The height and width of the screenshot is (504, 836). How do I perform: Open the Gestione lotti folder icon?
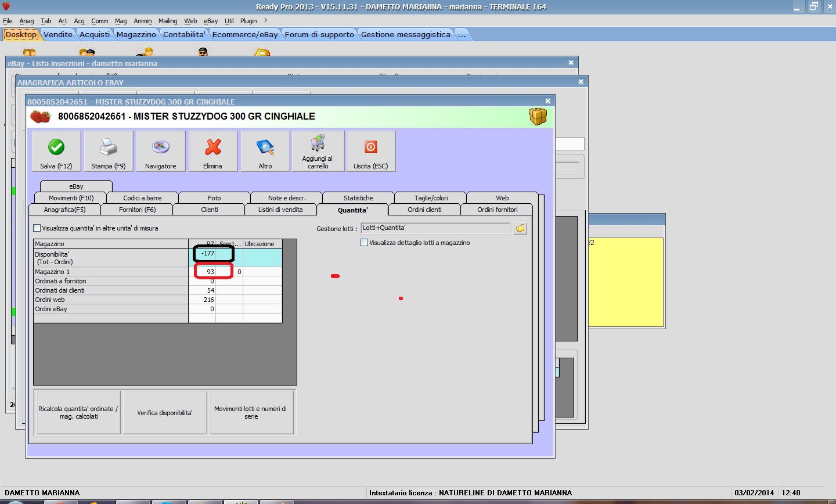coord(520,228)
